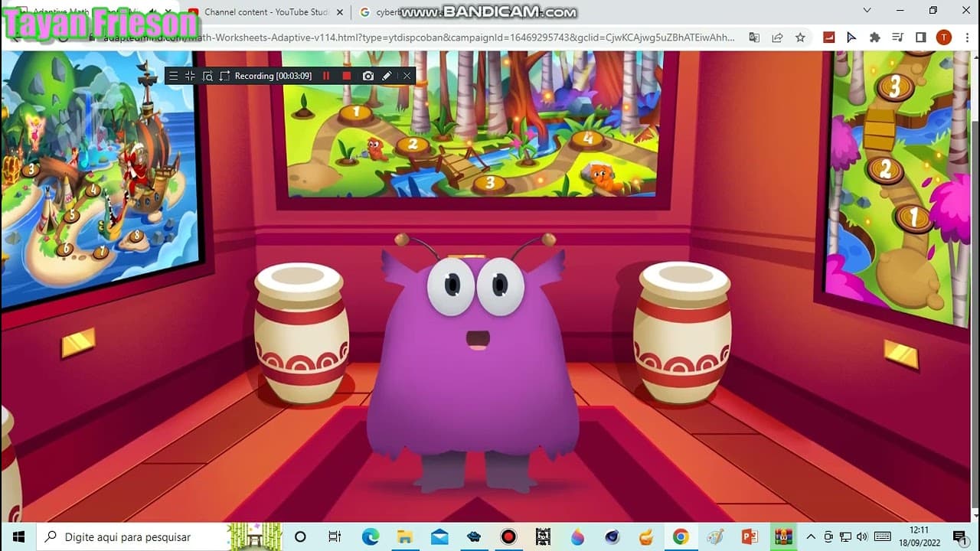Open the Chrome media controls icon

pyautogui.click(x=898, y=37)
